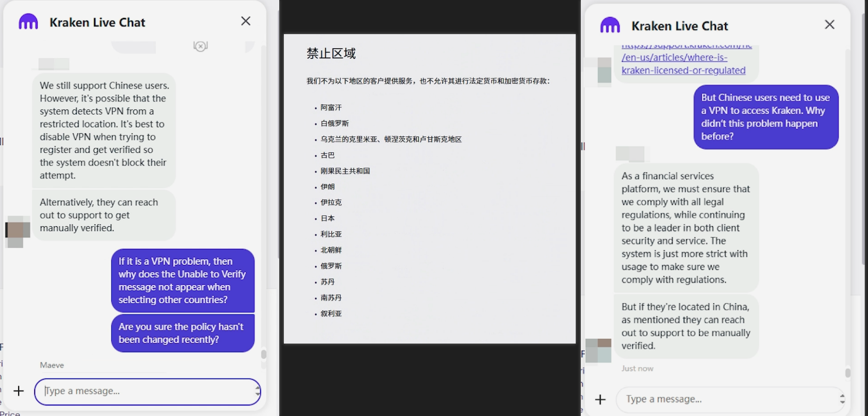The width and height of the screenshot is (868, 416).
Task: Click the 禁止区域 heading in the document
Action: 331,53
